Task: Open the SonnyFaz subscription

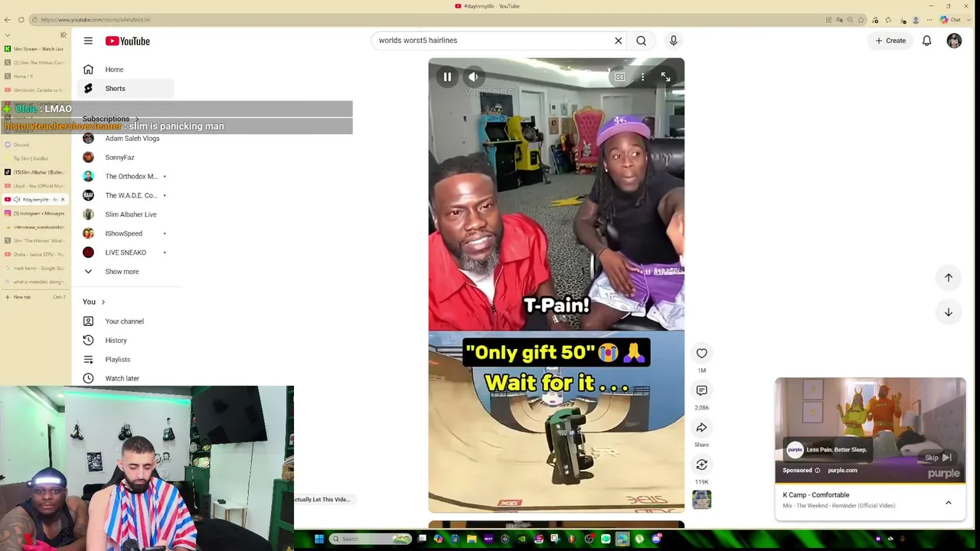Action: click(x=126, y=158)
